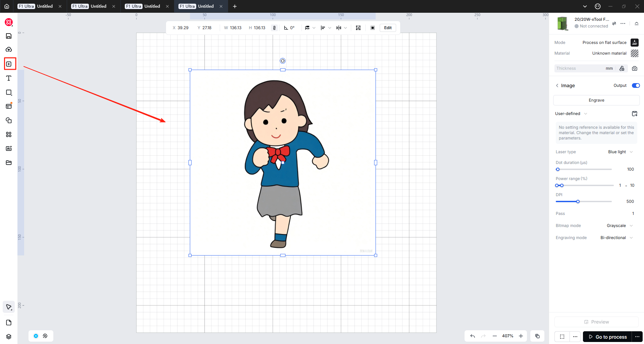Open a new tab with plus
The image size is (644, 344).
tap(235, 6)
